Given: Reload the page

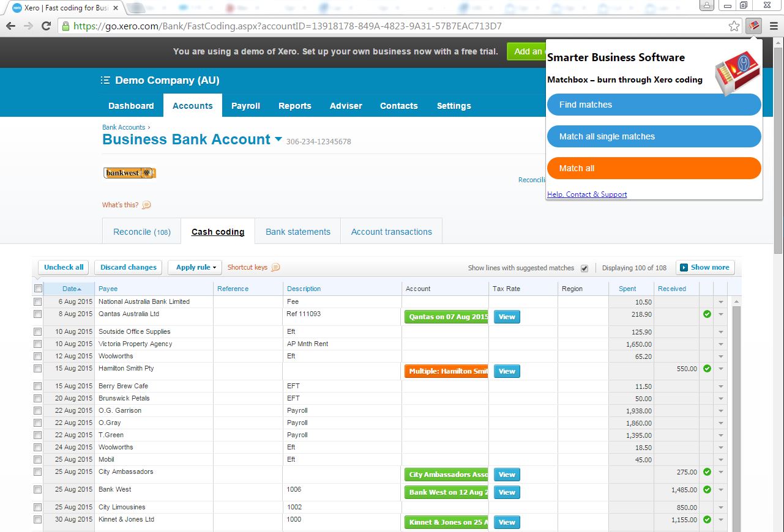Looking at the screenshot, I should click(46, 26).
